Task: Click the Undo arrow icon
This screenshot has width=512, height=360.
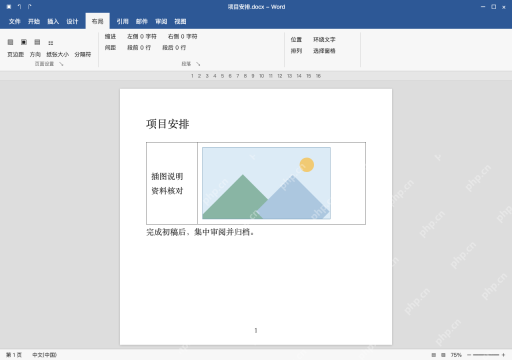Action: [19, 7]
